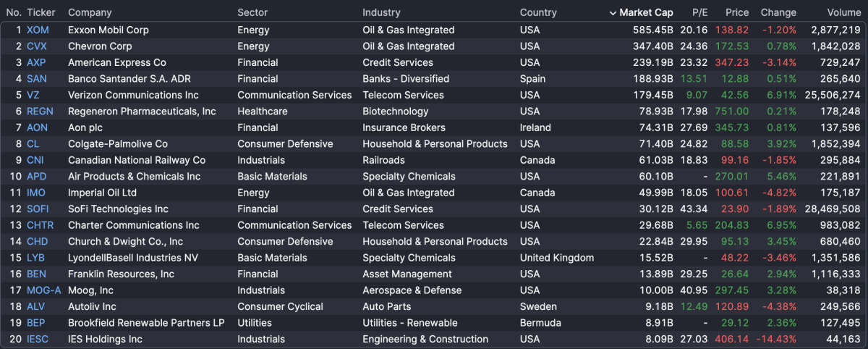Viewport: 868px width, 349px height.
Task: Click the Change column header
Action: click(778, 12)
